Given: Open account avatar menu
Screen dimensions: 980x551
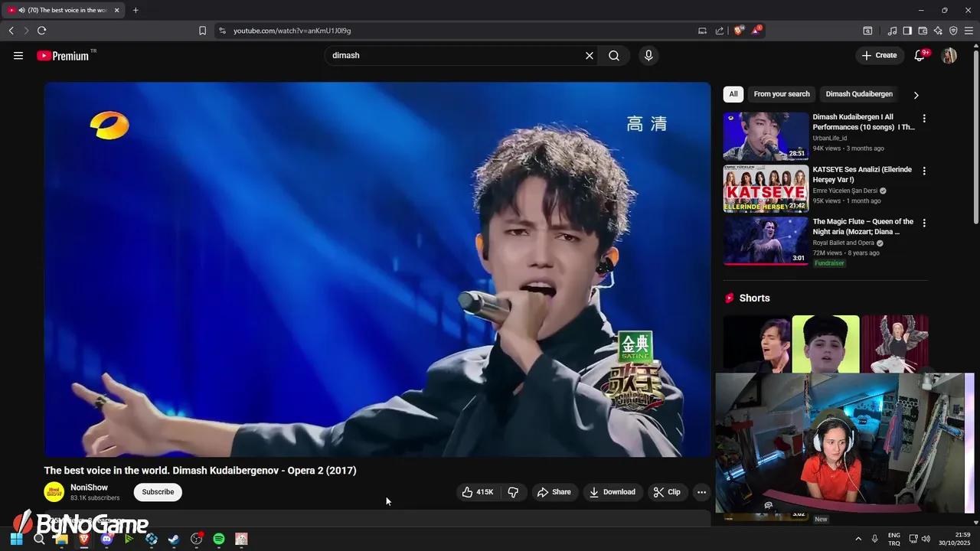Looking at the screenshot, I should 949,55.
